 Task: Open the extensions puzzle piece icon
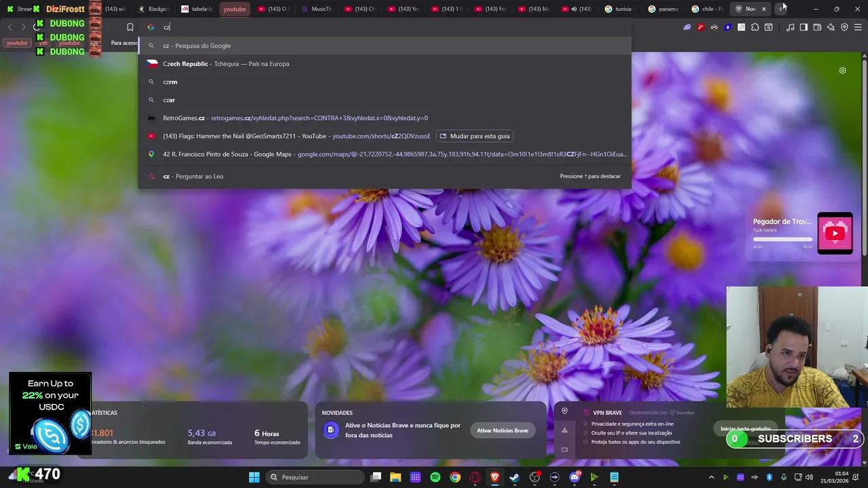[x=755, y=27]
